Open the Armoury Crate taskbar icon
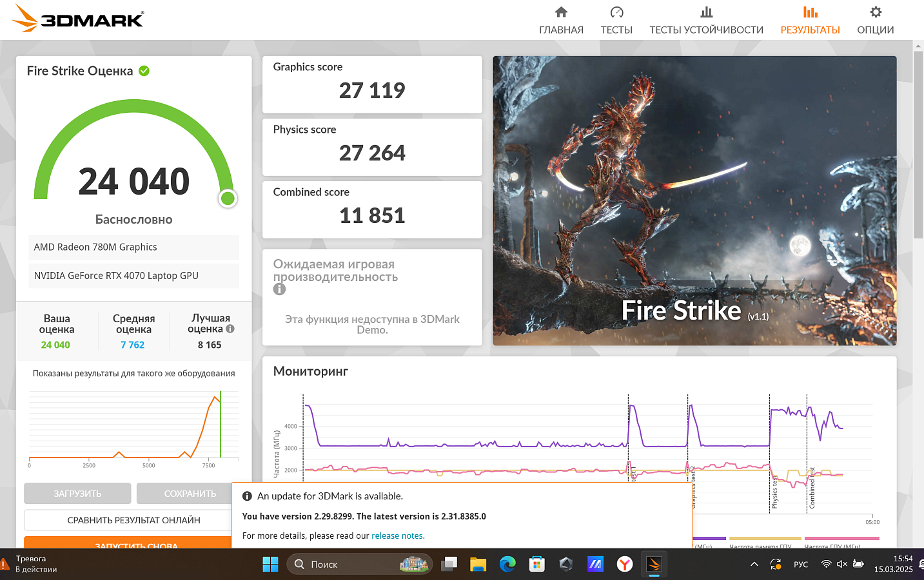924x580 pixels. (x=566, y=565)
